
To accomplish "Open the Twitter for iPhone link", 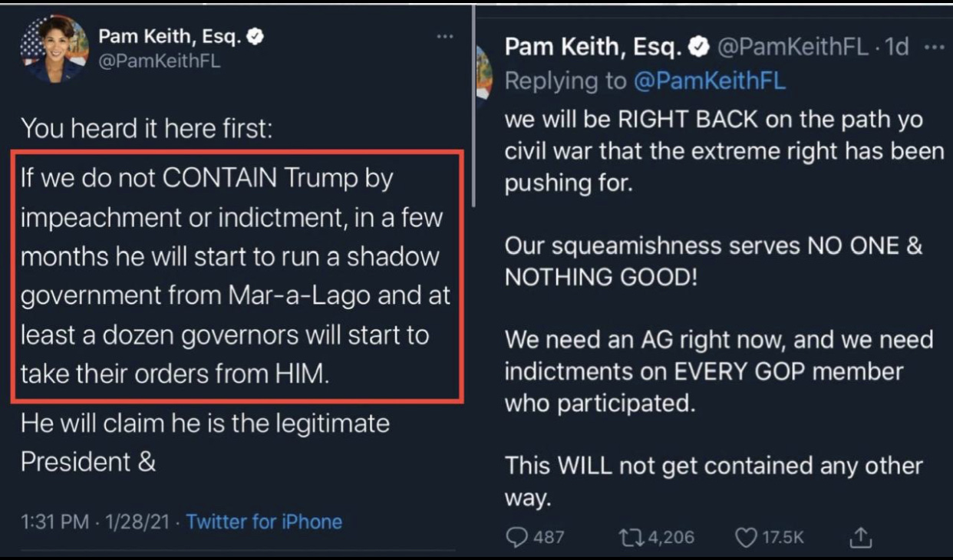I will click(x=264, y=522).
